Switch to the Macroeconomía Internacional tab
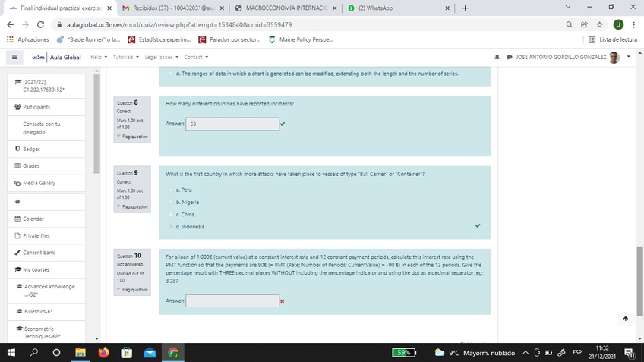Screen dimensions: 644x362 [x=286, y=8]
